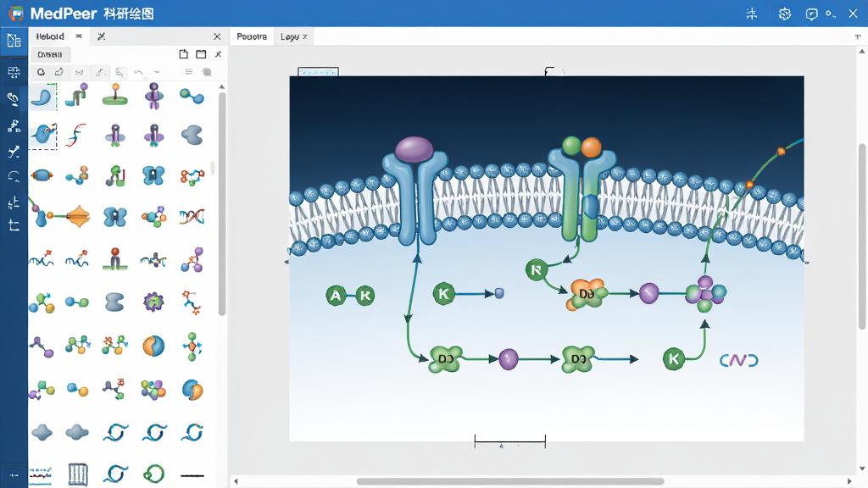Pick the orange spindle shape

78,216
